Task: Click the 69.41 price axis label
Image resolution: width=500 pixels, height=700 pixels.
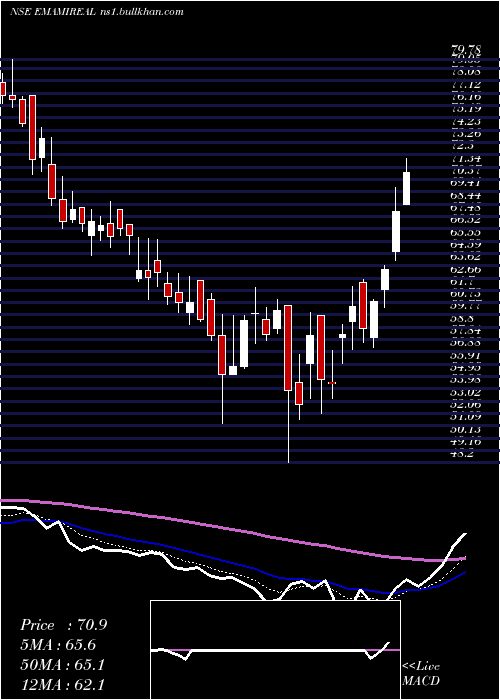Action: click(x=467, y=183)
